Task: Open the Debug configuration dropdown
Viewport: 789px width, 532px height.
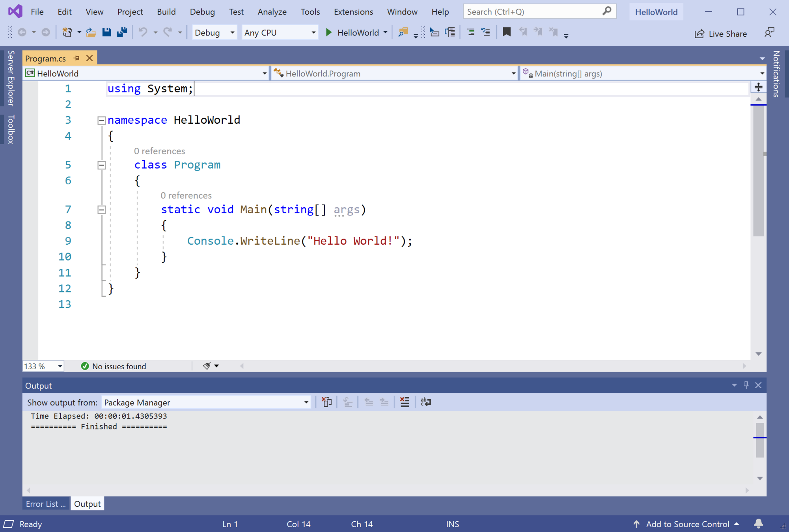Action: pyautogui.click(x=232, y=32)
